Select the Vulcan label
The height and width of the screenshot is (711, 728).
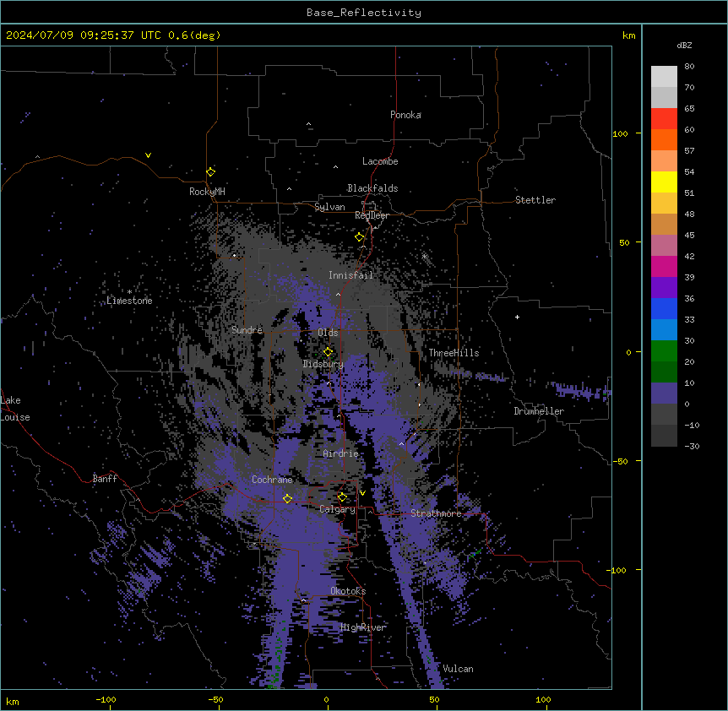click(459, 669)
